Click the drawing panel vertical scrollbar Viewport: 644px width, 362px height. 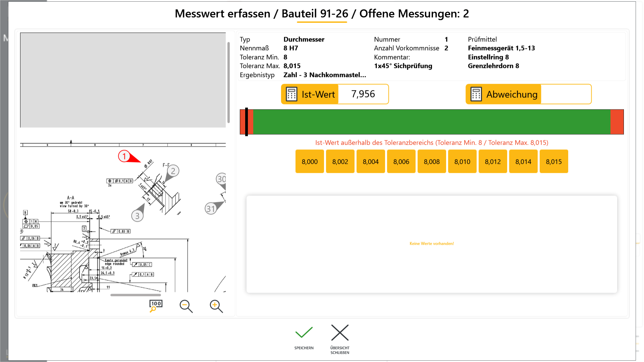228,82
